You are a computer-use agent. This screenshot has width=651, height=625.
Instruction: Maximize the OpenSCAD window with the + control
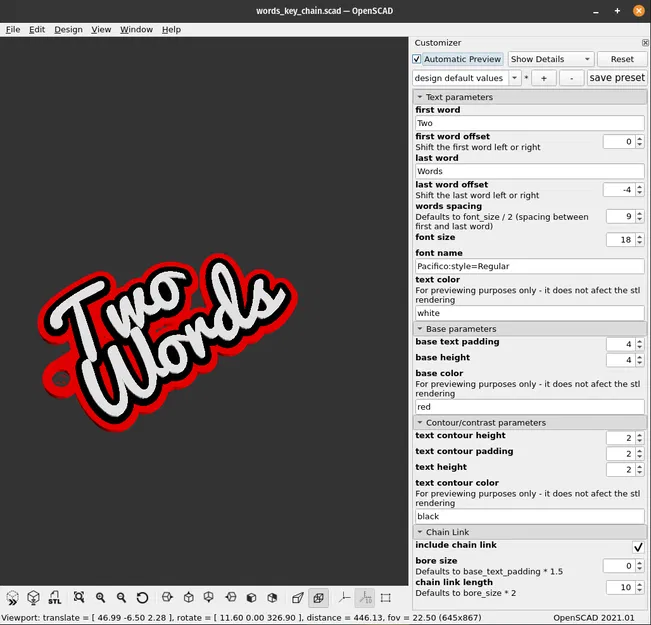pyautogui.click(x=617, y=11)
